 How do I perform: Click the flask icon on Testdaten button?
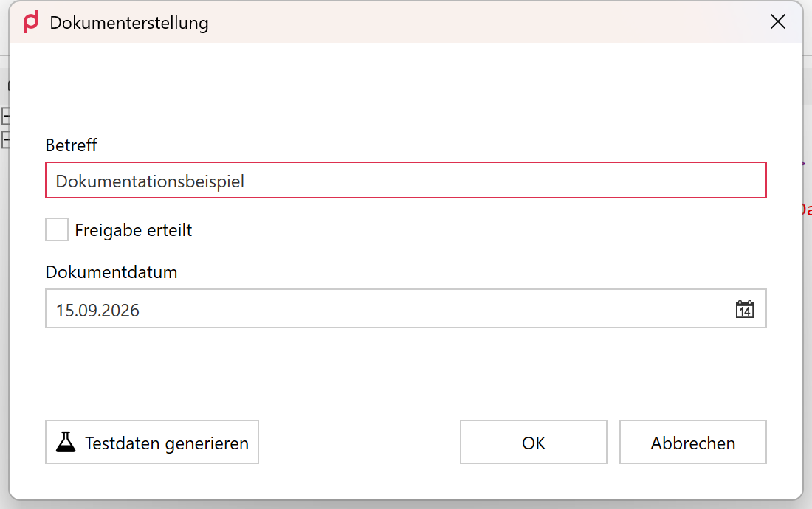coord(66,443)
